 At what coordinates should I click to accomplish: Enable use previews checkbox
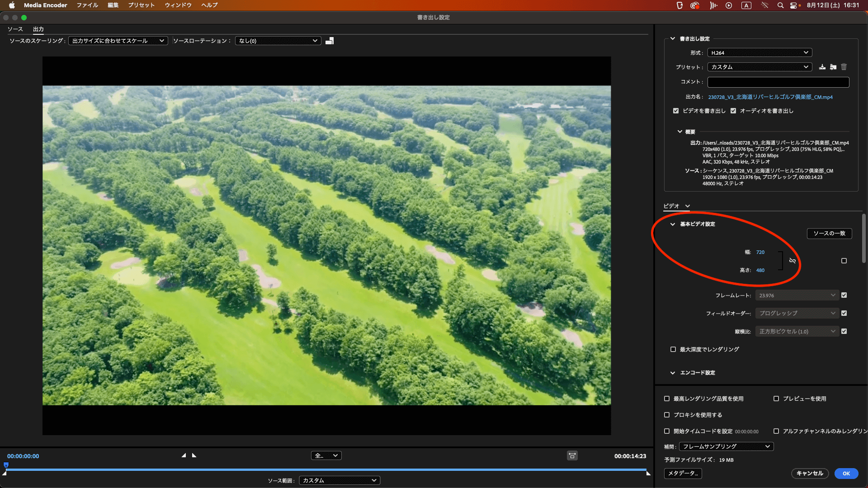click(776, 399)
